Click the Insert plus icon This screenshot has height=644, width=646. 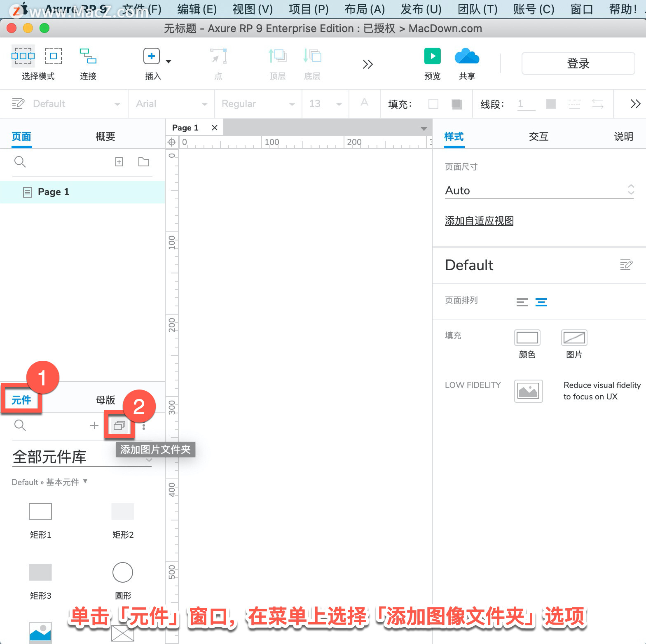pos(151,56)
